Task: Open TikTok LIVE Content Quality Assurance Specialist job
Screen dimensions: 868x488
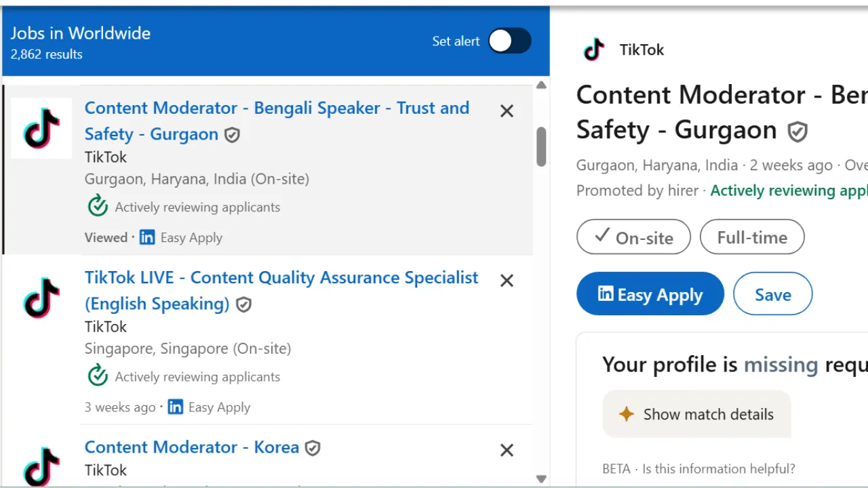Action: point(281,290)
